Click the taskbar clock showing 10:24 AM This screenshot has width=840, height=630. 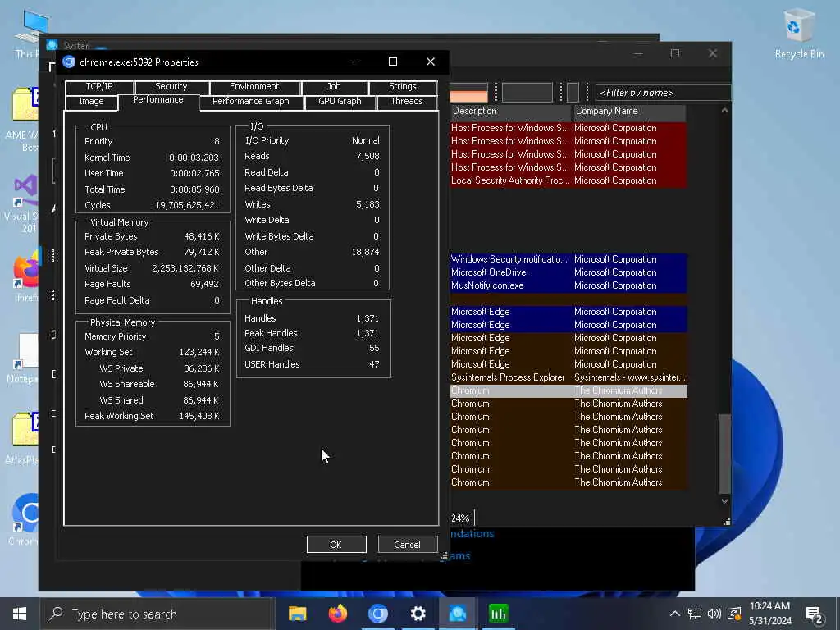click(x=769, y=614)
